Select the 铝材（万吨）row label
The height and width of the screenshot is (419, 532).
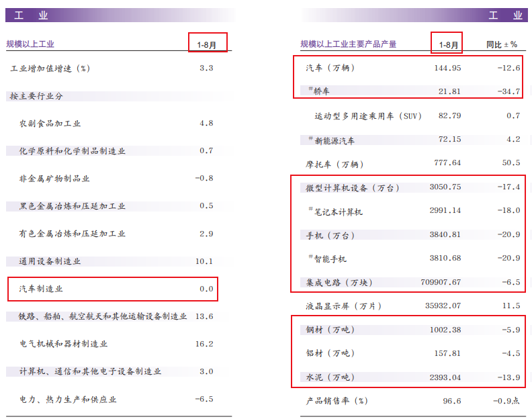point(330,353)
